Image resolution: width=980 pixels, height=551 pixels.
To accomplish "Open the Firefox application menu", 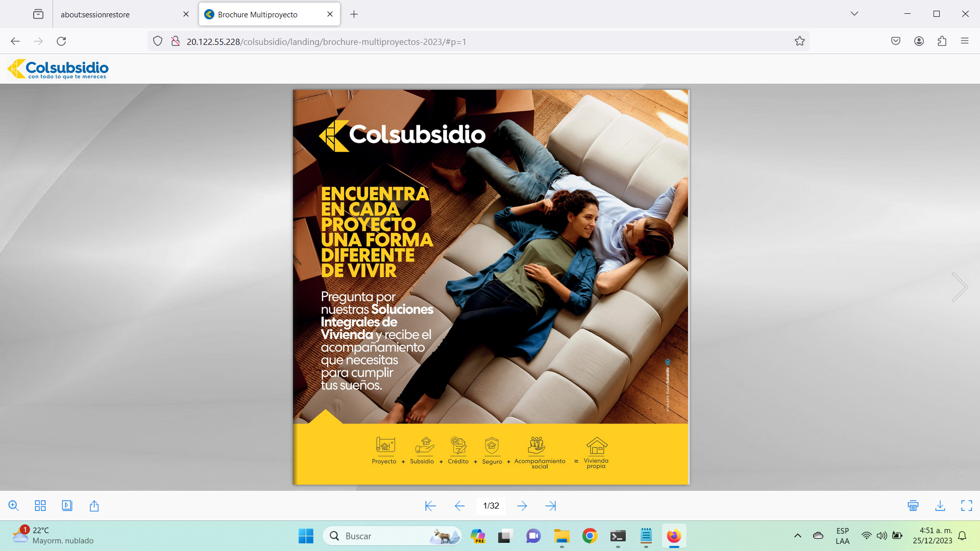I will click(964, 41).
